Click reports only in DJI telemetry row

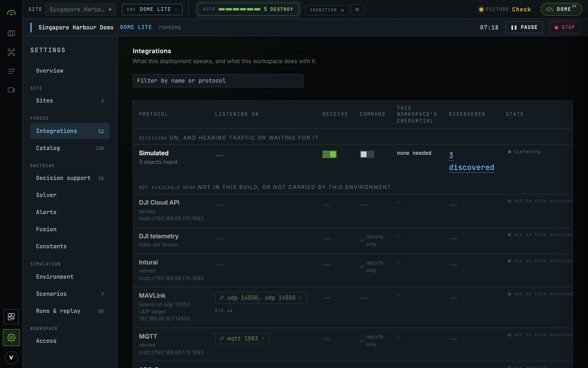pos(374,240)
